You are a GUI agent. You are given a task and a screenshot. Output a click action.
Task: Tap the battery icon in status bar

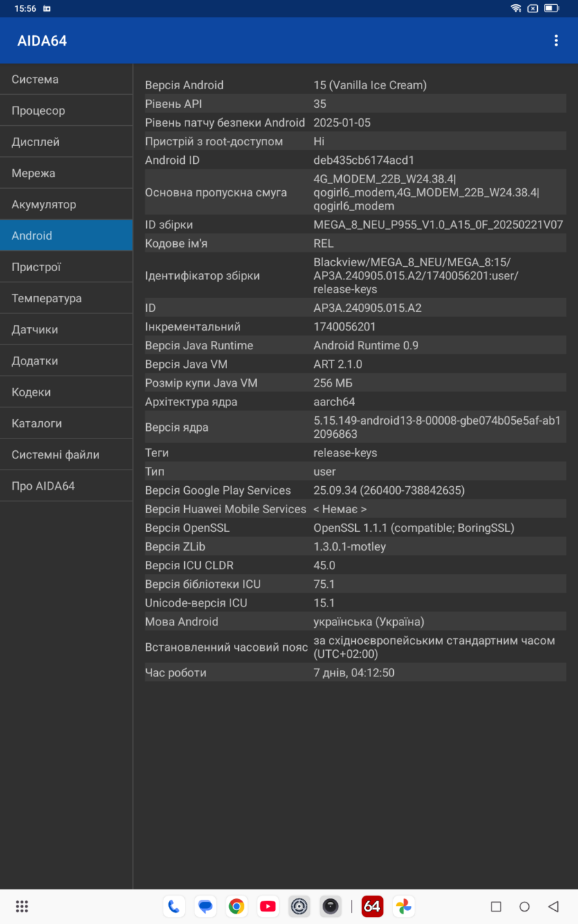click(x=551, y=8)
